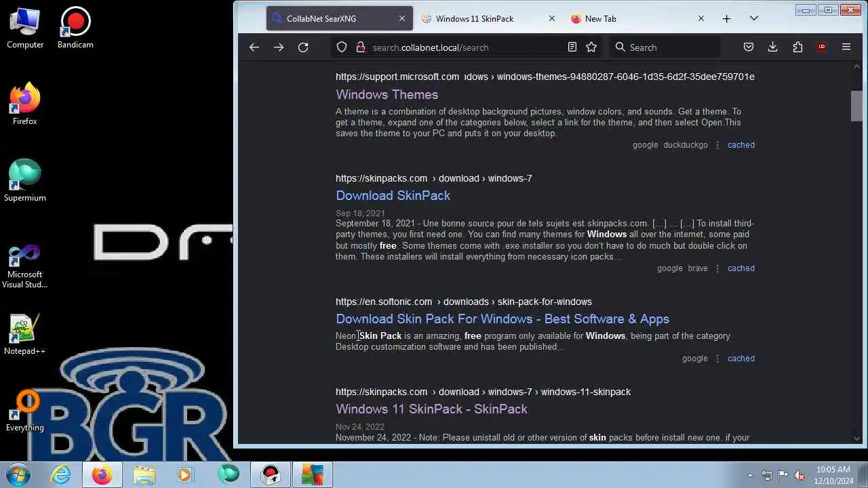Viewport: 868px width, 488px height.
Task: Open shield tracking protection icon
Action: point(342,47)
